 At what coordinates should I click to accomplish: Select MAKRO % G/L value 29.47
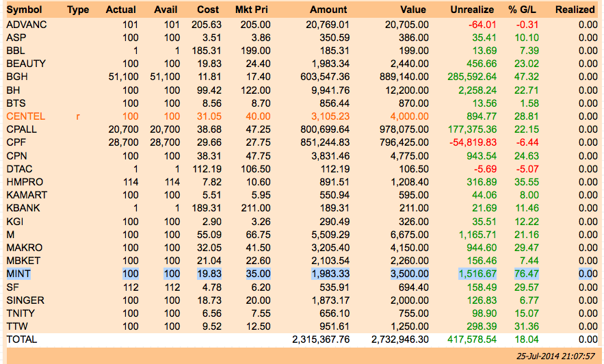tap(527, 248)
